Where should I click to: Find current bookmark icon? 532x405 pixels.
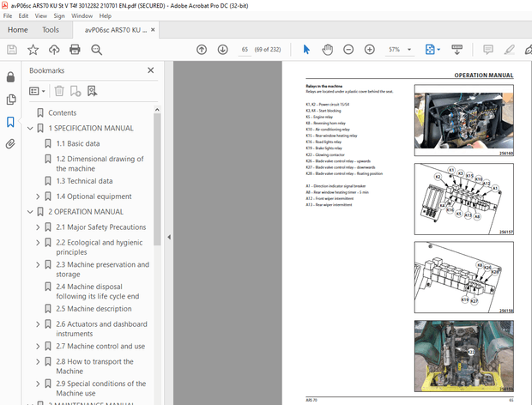pos(92,91)
